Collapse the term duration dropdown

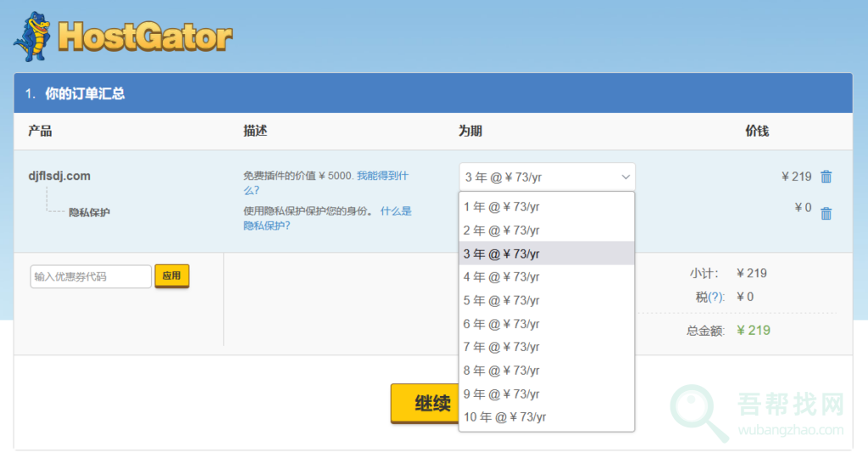[547, 177]
